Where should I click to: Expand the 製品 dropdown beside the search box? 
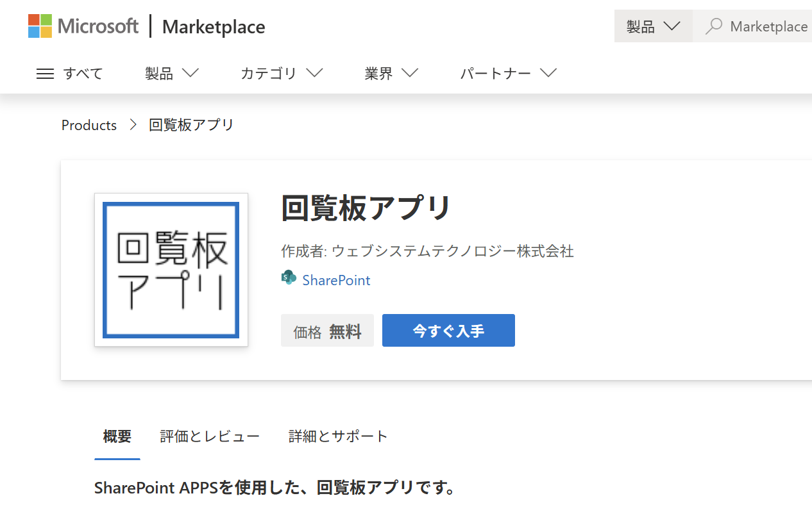tap(653, 26)
